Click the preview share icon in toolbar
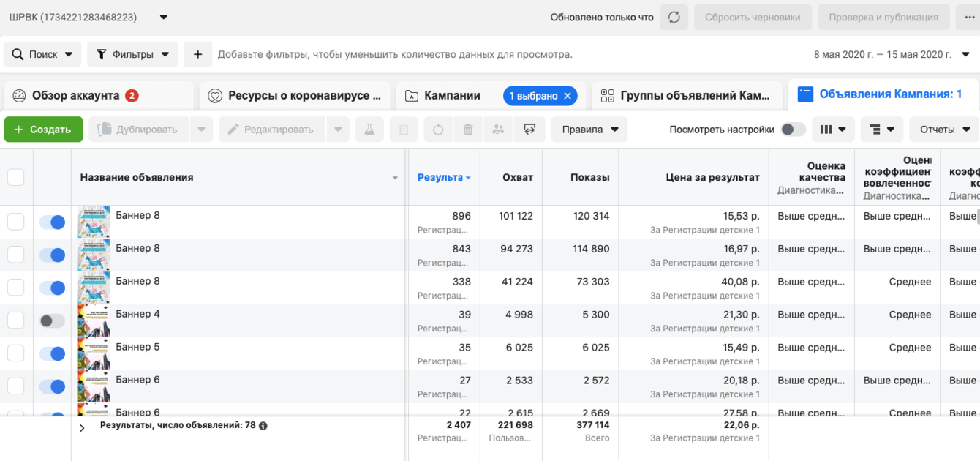The width and height of the screenshot is (980, 461). (x=529, y=130)
